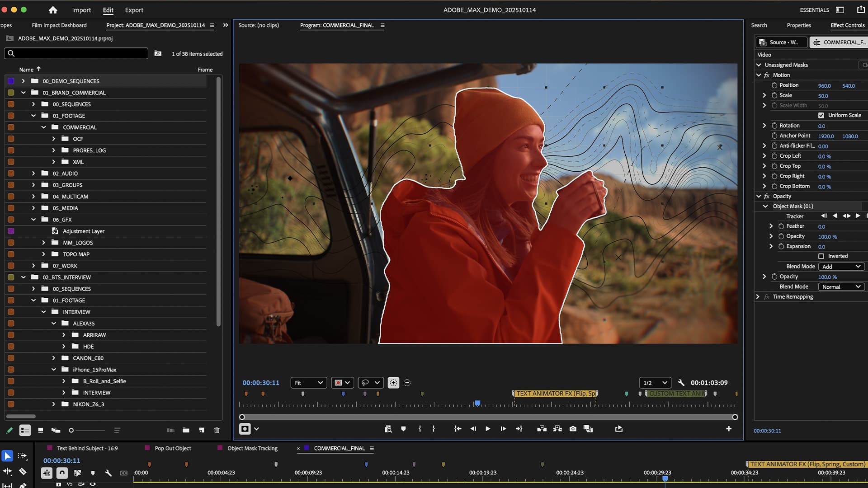Click inside the Project panel search field

pos(75,53)
